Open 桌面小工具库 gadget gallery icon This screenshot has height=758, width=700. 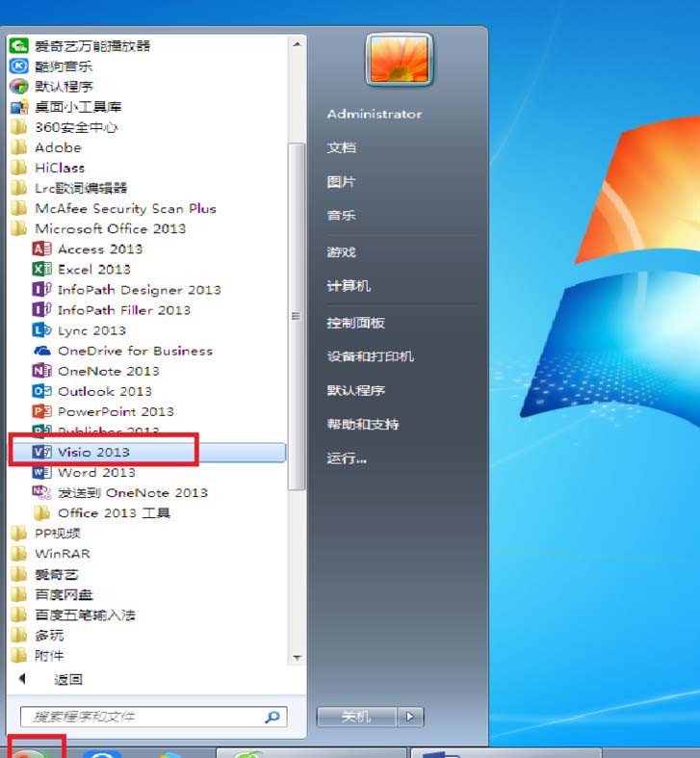[19, 107]
